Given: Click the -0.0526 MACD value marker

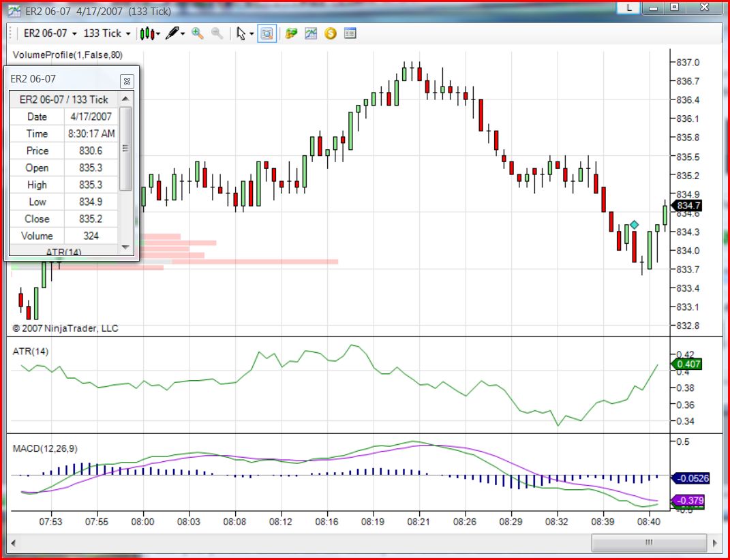Looking at the screenshot, I should 690,478.
